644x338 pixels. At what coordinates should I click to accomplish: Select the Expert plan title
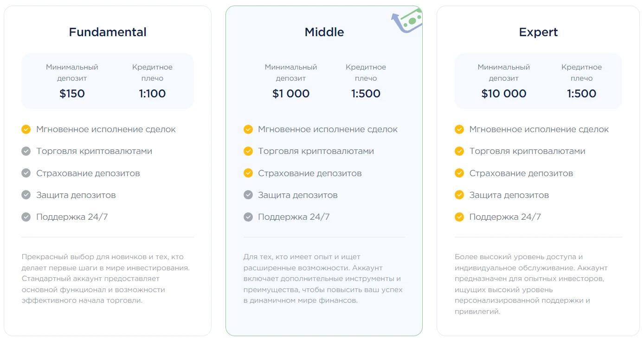[538, 32]
